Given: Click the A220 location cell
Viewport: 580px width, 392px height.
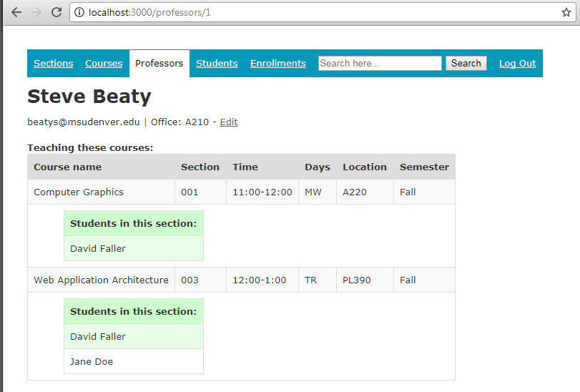Looking at the screenshot, I should pyautogui.click(x=365, y=192).
